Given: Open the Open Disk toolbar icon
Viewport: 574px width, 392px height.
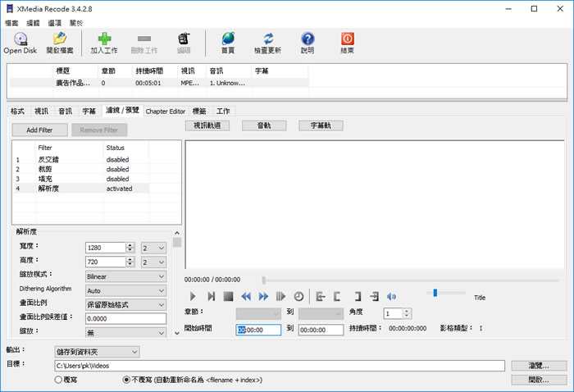Looking at the screenshot, I should tap(20, 43).
